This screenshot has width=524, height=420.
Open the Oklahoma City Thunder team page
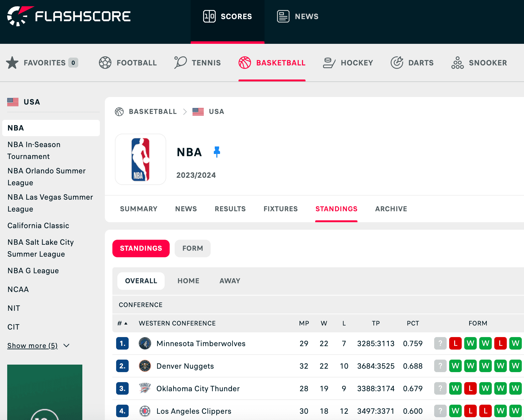198,388
